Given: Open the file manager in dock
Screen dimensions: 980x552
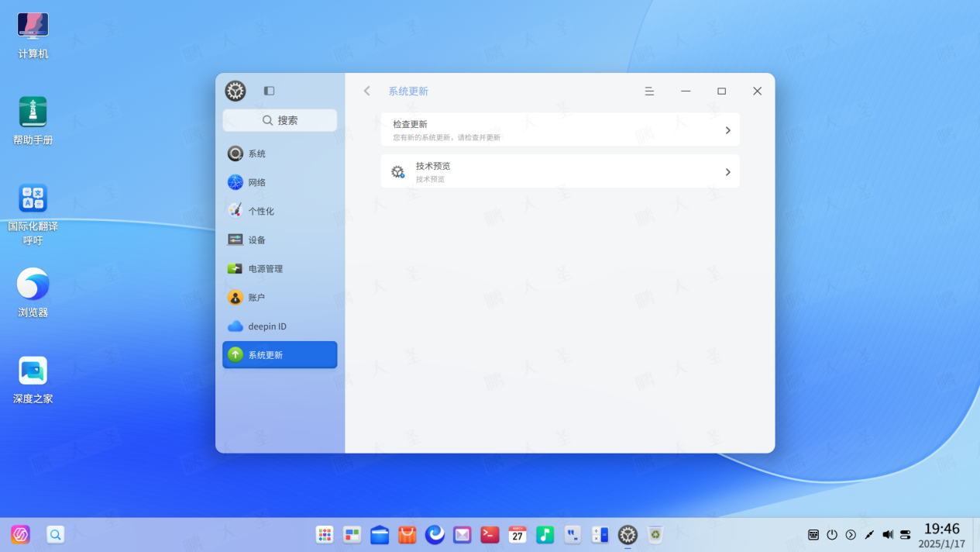Looking at the screenshot, I should (380, 534).
